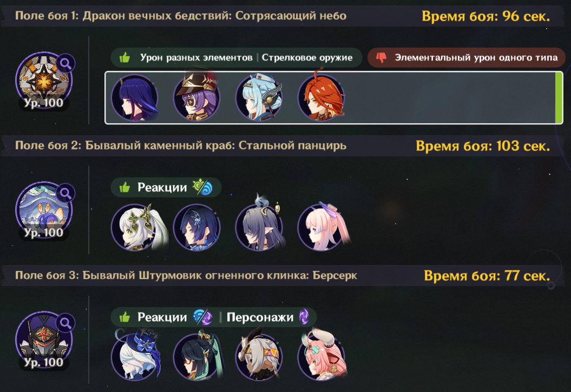Viewport: 571px width, 392px height.
Task: Select the dark-blue-haired character in team 2
Action: tap(197, 227)
